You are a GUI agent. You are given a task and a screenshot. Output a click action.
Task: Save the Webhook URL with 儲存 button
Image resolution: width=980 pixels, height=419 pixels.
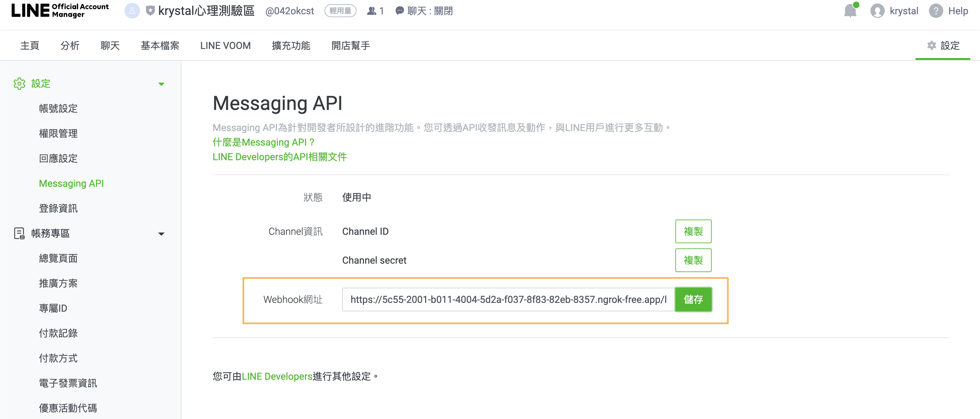[693, 300]
